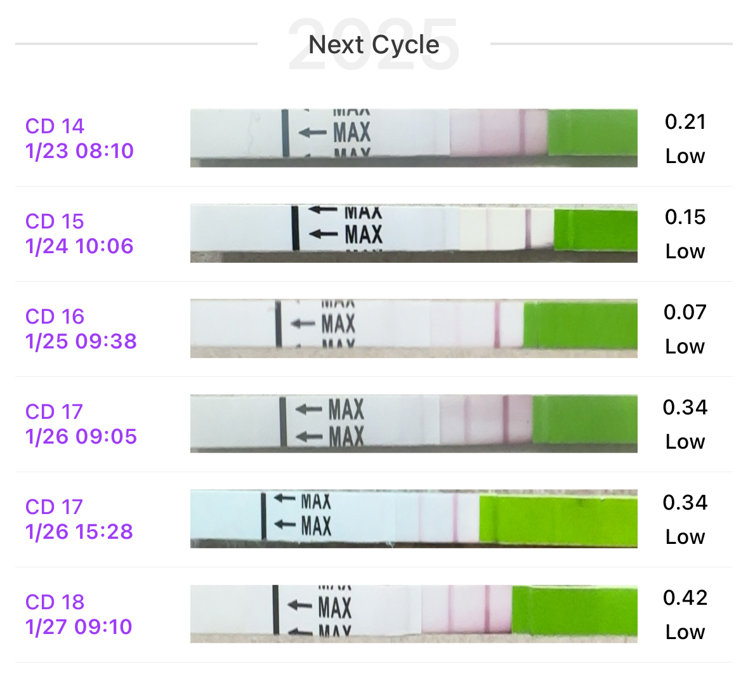This screenshot has height=700, width=748.
Task: Click the Low result under 0.15
Action: 685,251
